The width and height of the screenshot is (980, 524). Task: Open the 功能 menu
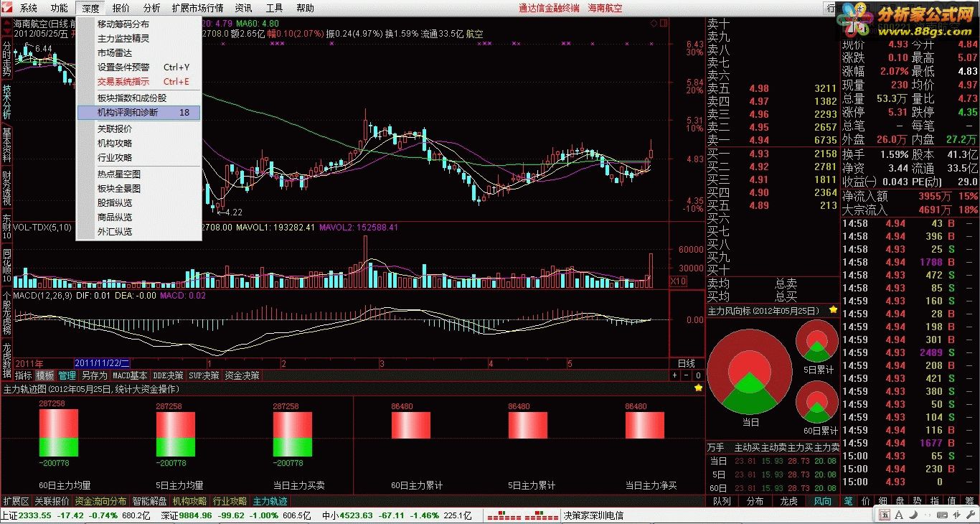pyautogui.click(x=60, y=9)
